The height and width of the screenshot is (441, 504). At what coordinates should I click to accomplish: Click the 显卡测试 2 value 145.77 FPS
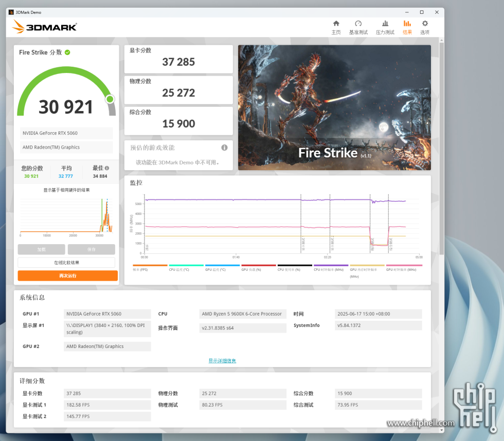pyautogui.click(x=107, y=416)
